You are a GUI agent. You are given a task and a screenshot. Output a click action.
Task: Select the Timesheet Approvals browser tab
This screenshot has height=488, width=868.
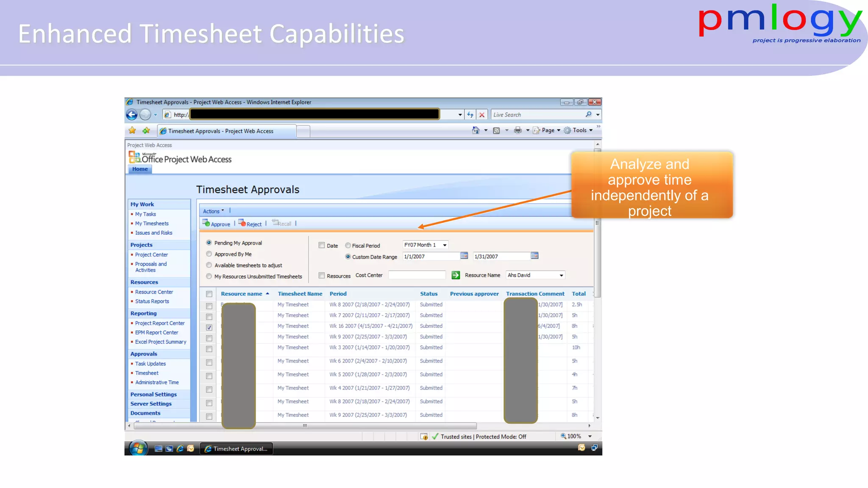[227, 131]
